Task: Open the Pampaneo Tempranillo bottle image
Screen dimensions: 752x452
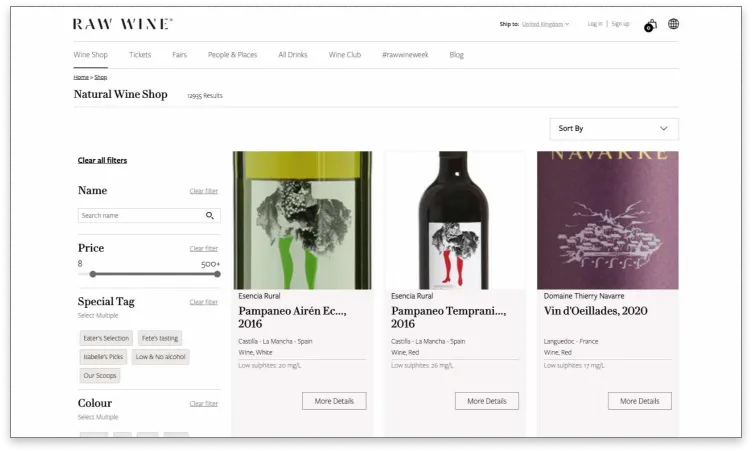Action: [x=455, y=220]
